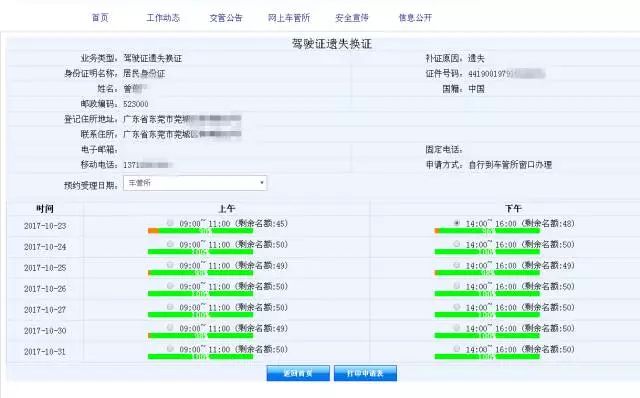Select 2017-10-27 morning 09:00~11:00 slot
This screenshot has width=640, height=398.
(170, 307)
